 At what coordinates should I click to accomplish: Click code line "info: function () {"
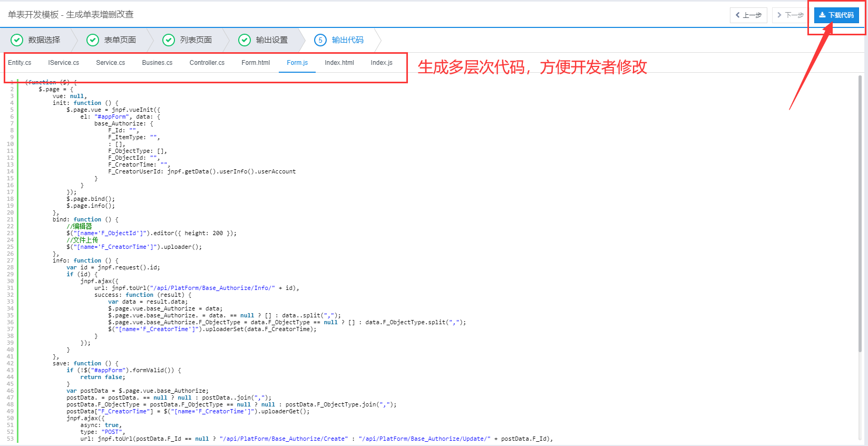(85, 261)
